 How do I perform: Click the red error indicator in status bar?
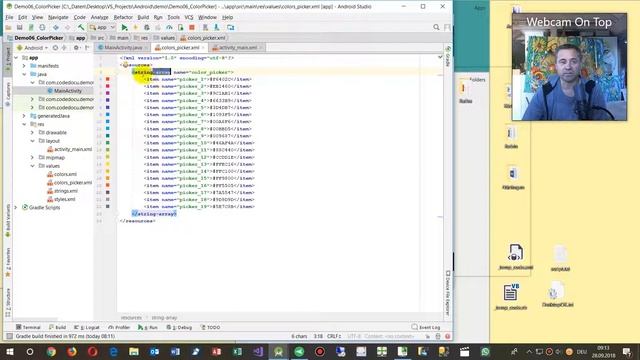pyautogui.click(x=448, y=336)
